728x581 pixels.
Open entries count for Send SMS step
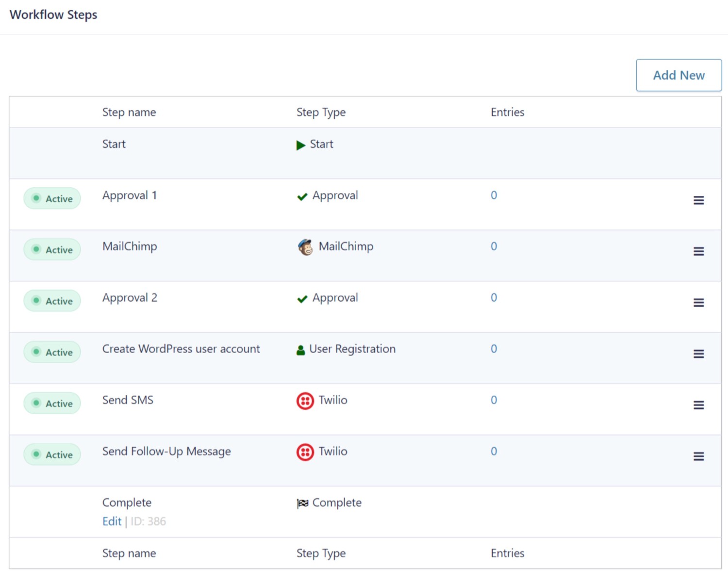point(494,401)
